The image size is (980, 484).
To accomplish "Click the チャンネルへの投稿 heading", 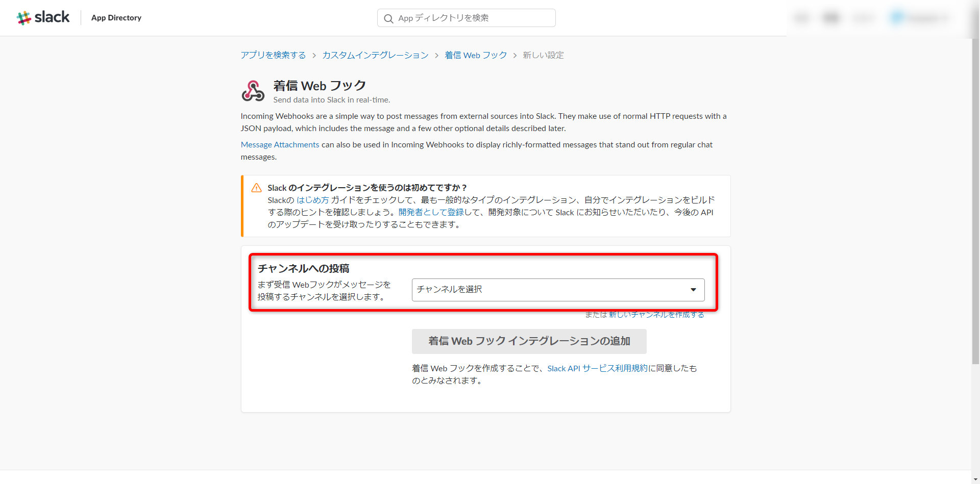I will coord(303,268).
